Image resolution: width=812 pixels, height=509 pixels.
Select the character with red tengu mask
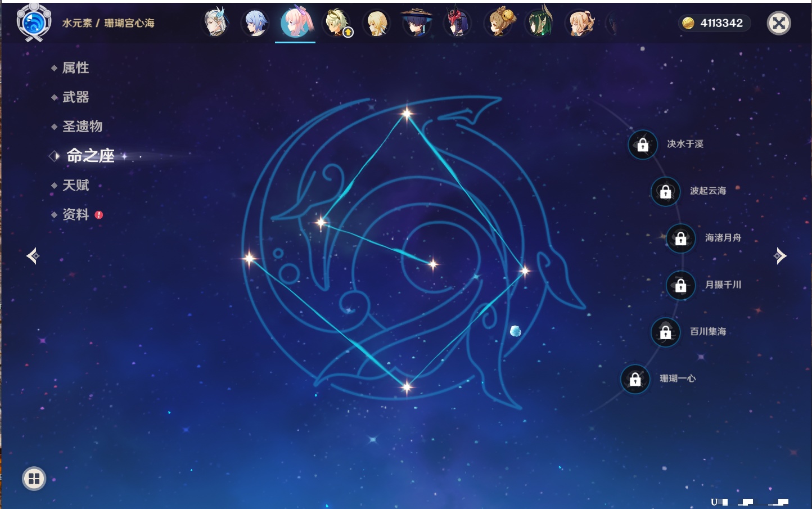click(457, 23)
